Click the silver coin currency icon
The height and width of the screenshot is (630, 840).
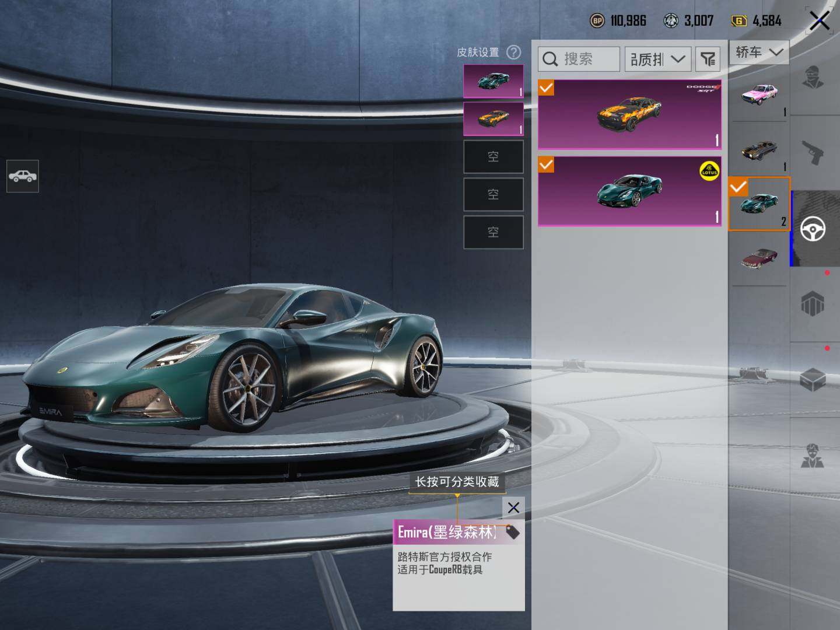pyautogui.click(x=671, y=21)
